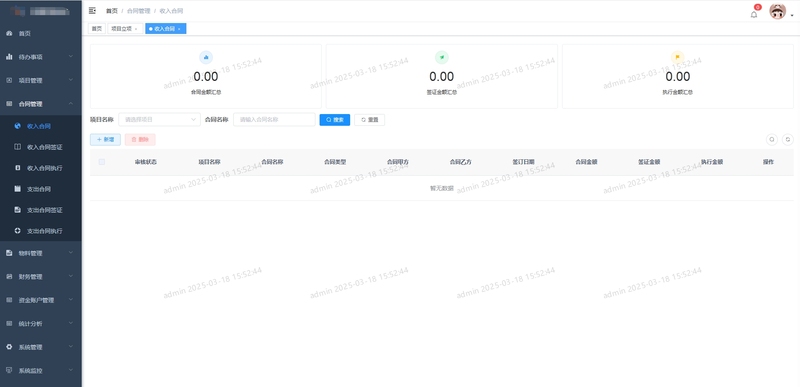Open the 项目名称 project dropdown
The width and height of the screenshot is (800, 387).
point(160,120)
